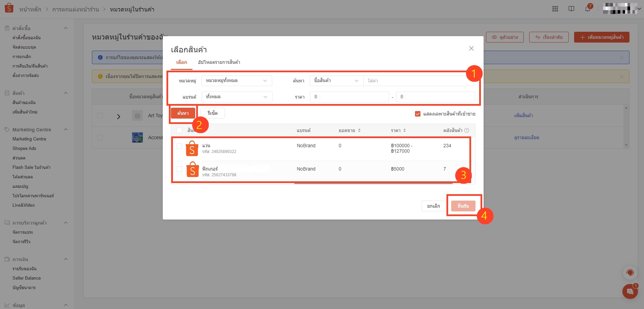Click the เพิ่มหมวดหมู่สินค้า button

pos(602,37)
